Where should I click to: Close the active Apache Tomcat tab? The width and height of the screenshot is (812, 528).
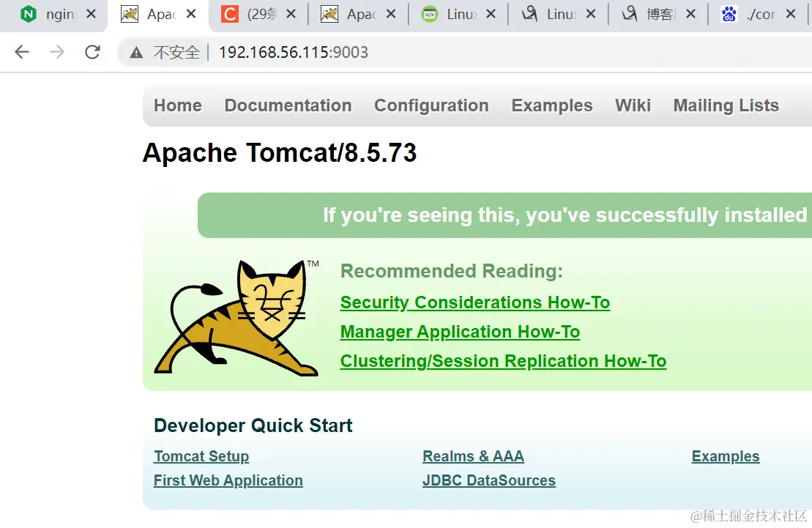[191, 14]
